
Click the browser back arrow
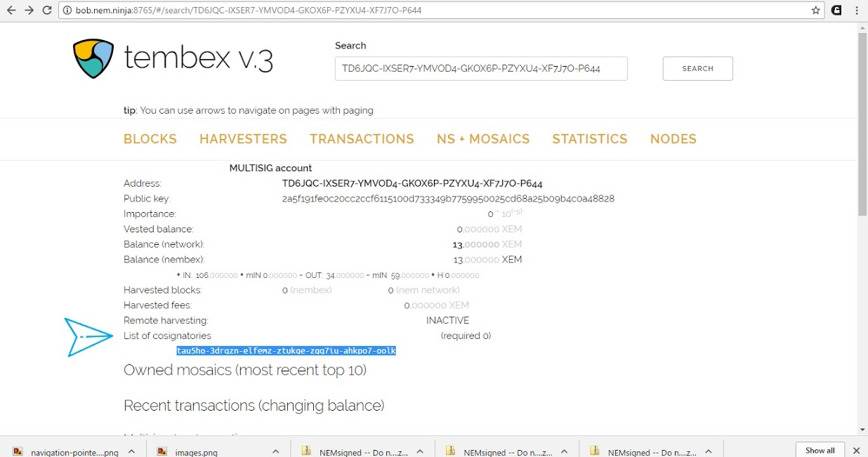pos(11,11)
